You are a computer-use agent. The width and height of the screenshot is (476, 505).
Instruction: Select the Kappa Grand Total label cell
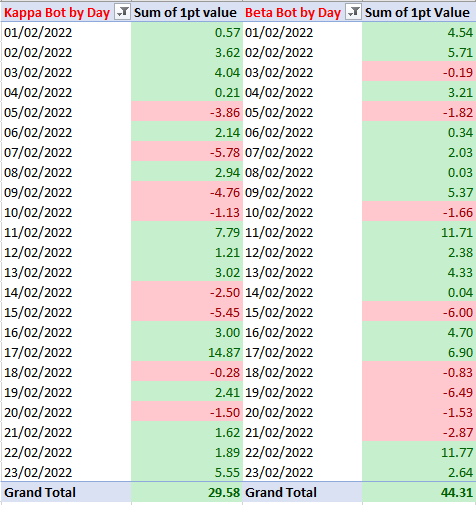click(x=66, y=492)
